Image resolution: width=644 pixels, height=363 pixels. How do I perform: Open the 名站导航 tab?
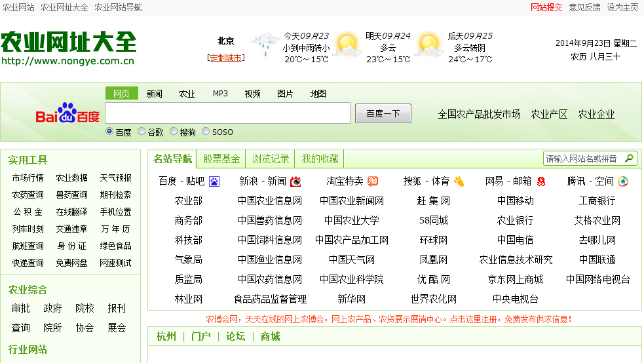[172, 159]
